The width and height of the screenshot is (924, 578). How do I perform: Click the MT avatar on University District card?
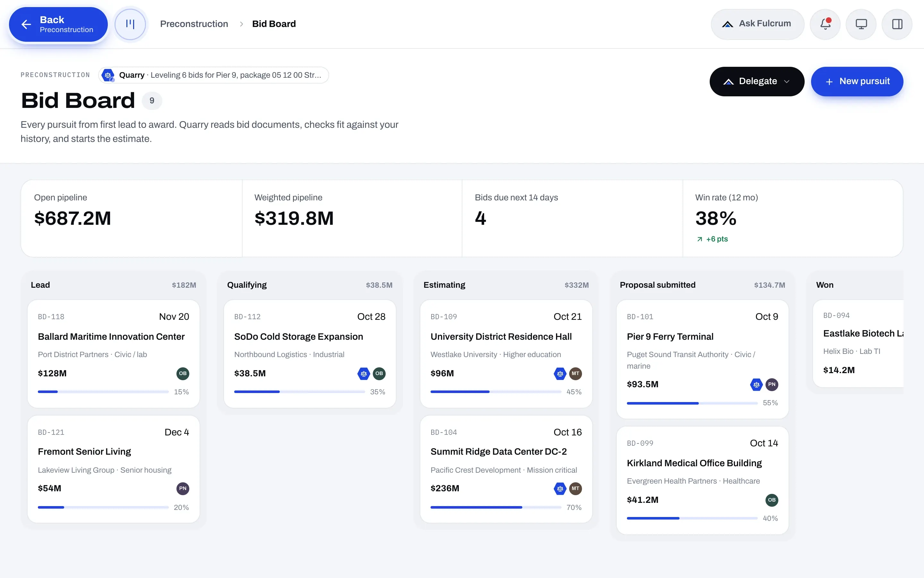click(575, 373)
